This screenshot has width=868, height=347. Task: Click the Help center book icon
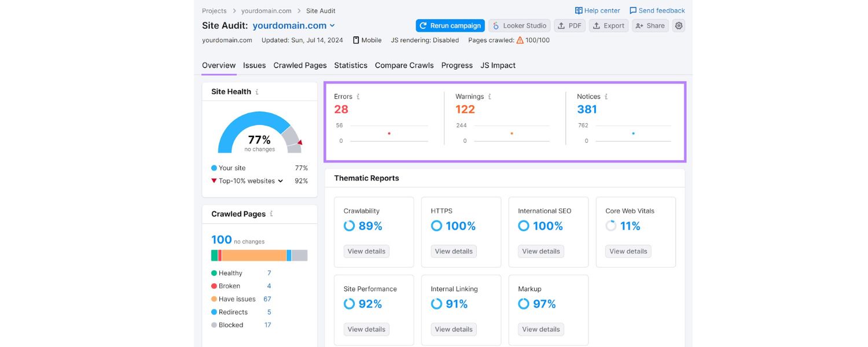[578, 10]
